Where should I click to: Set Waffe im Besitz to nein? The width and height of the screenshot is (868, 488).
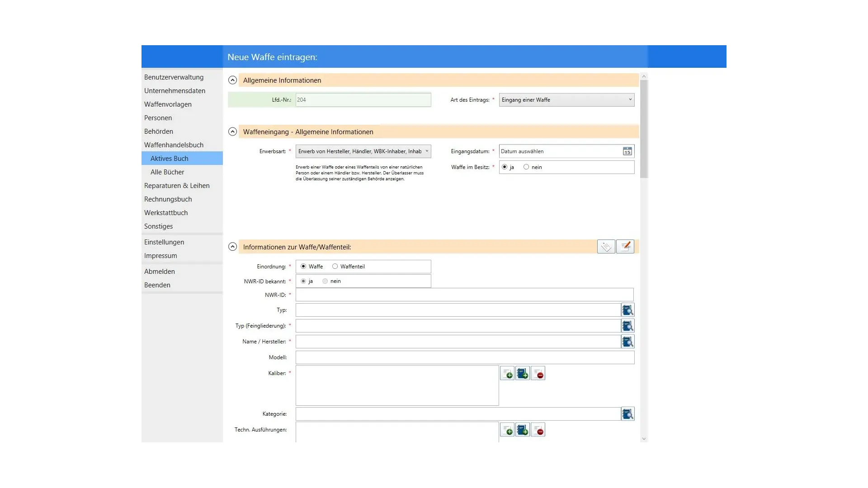526,167
